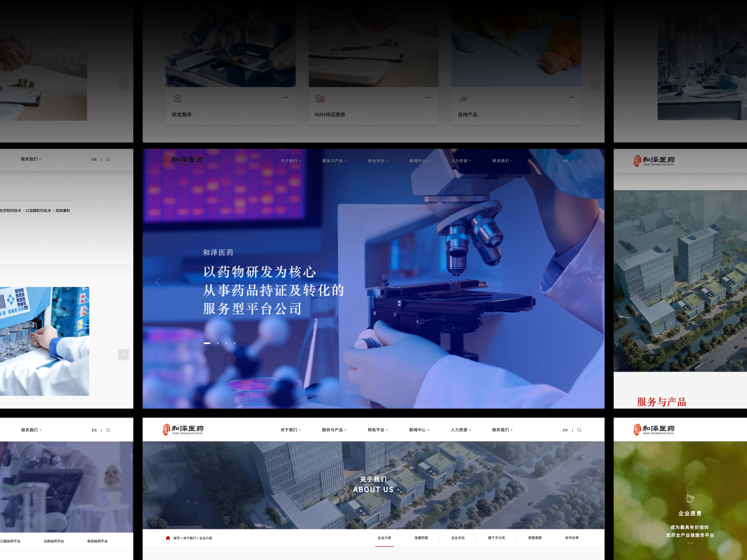747x560 pixels.
Task: Click the 自持产品 card title
Action: tap(467, 114)
